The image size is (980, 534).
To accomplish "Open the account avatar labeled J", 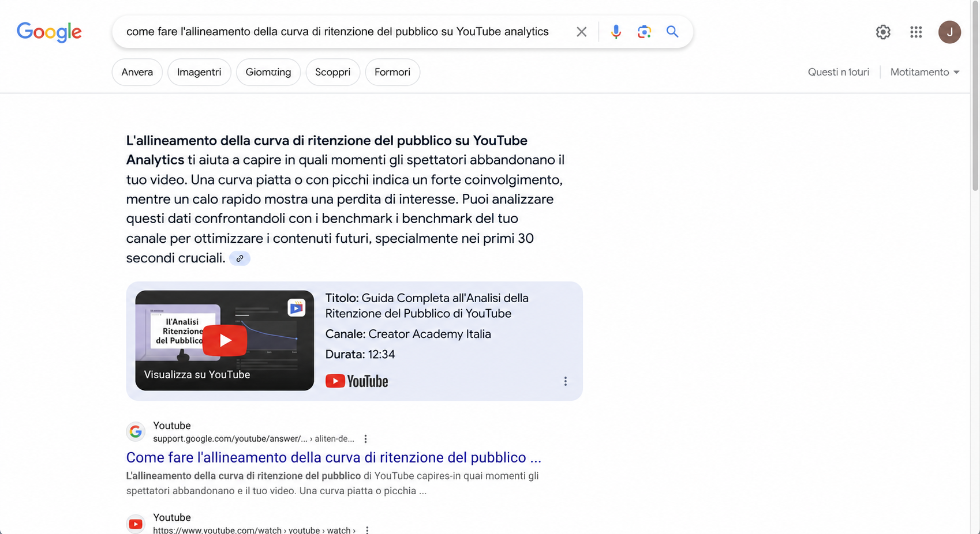I will tap(949, 32).
